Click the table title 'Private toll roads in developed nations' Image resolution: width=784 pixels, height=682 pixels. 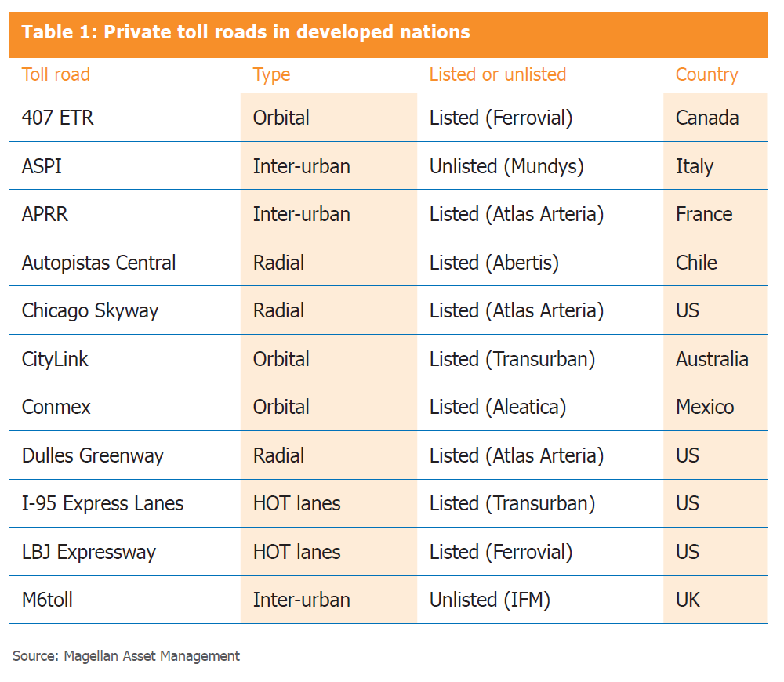245,32
